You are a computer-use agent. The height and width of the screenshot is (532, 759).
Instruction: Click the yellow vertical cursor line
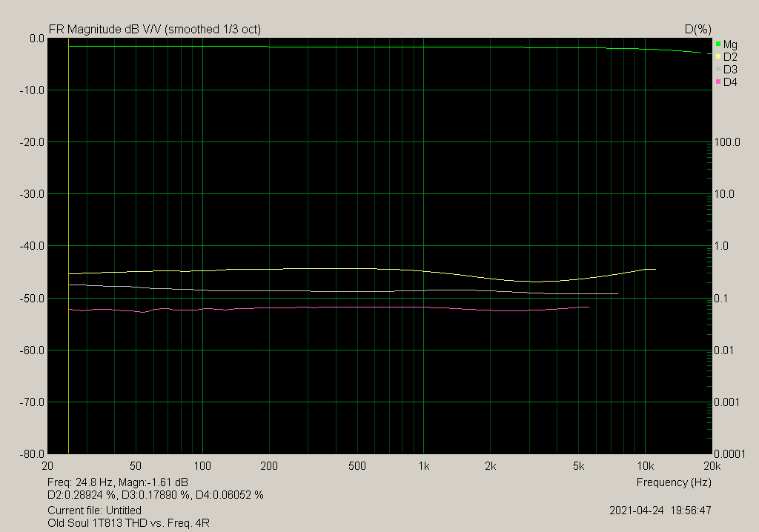coord(68,246)
